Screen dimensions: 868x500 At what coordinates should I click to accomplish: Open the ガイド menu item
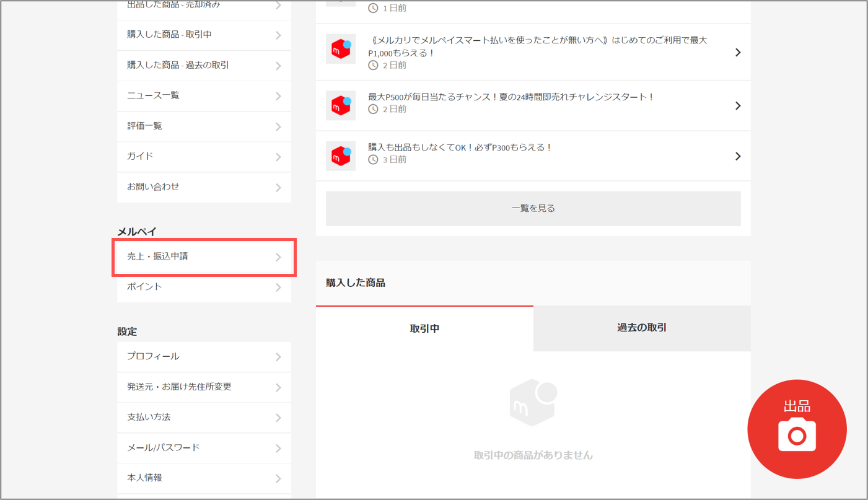click(204, 157)
